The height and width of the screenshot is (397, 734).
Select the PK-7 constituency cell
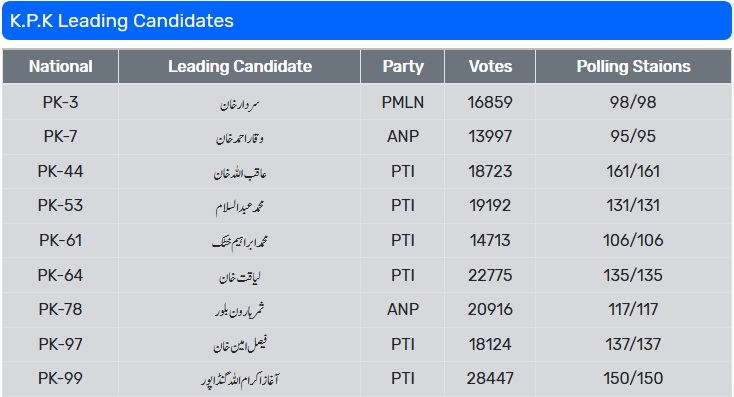point(60,136)
